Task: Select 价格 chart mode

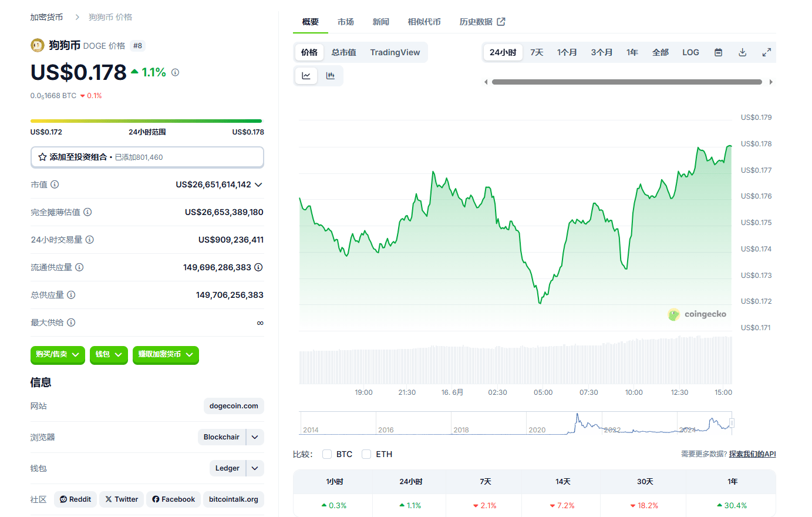Action: click(x=309, y=52)
